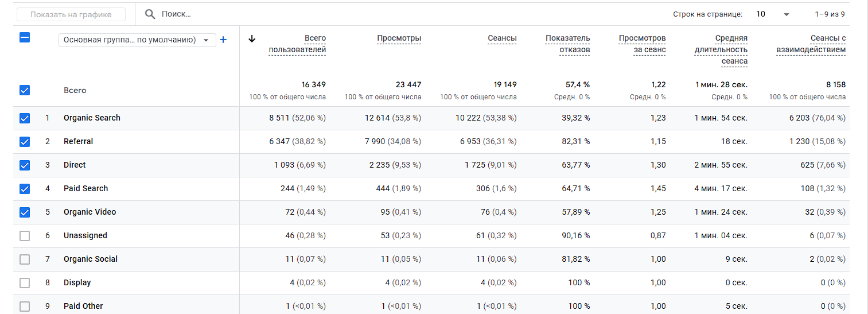This screenshot has width=868, height=314.
Task: Enable the Organic Social row checkbox
Action: point(25,259)
